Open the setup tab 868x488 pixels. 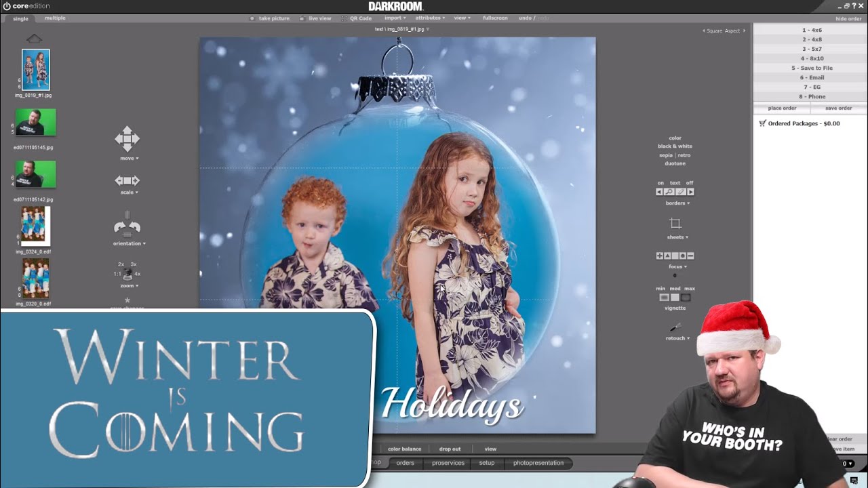(x=487, y=463)
